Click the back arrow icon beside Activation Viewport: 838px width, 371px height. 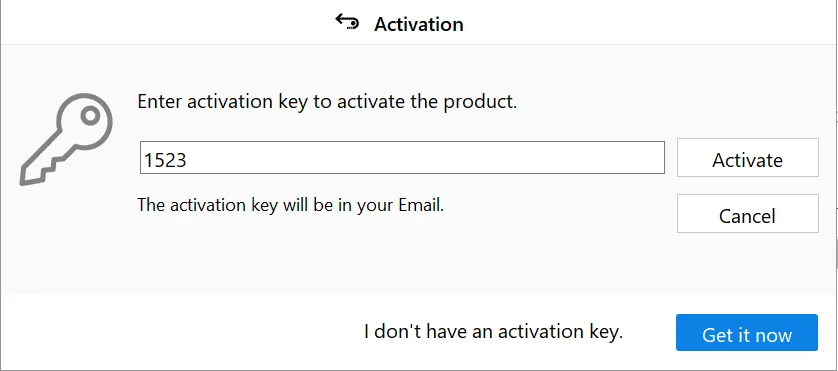[x=347, y=22]
